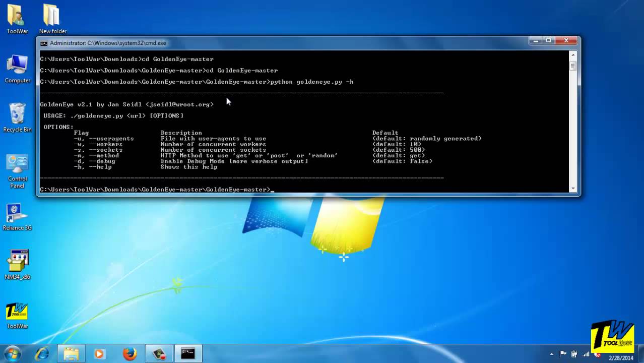The image size is (644, 363).
Task: Open the Action Center flag icon
Action: pos(563,354)
